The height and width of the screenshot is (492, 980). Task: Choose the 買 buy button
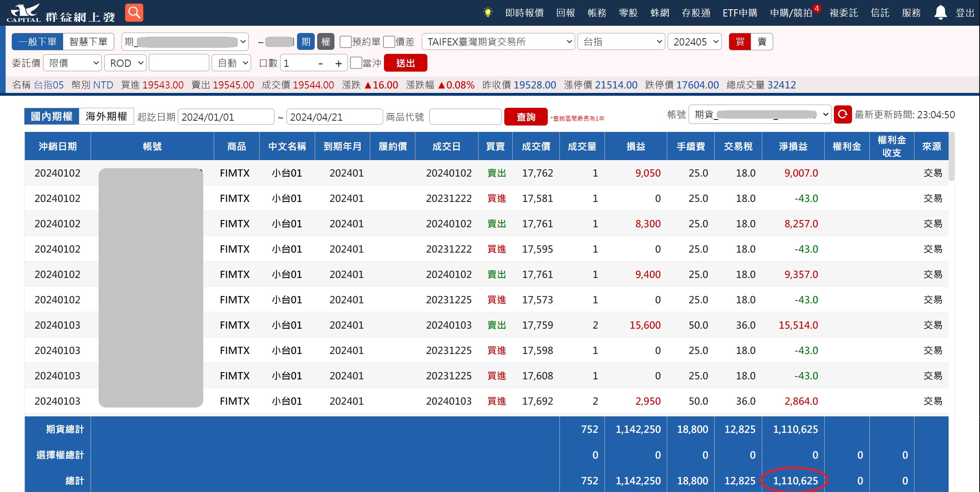[x=740, y=42]
